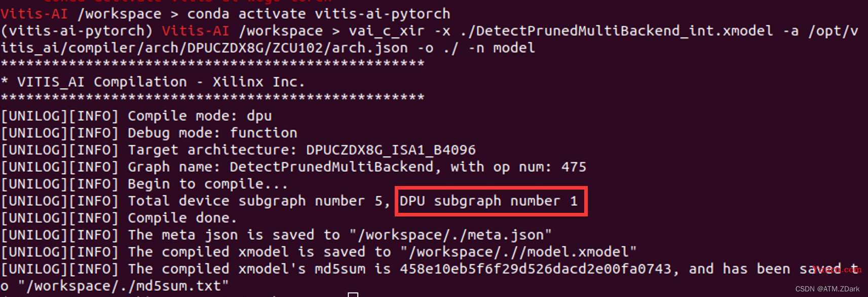Click the vai_c_xir command text

point(386,31)
